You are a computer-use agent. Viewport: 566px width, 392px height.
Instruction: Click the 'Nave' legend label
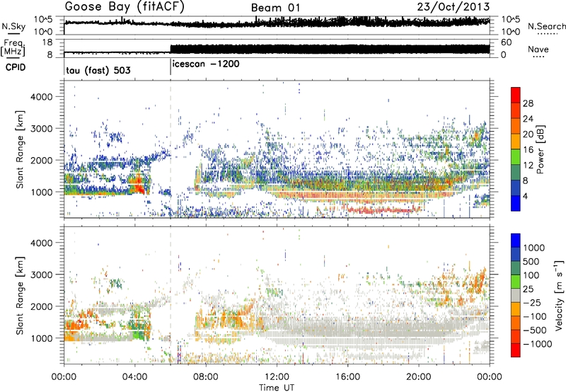click(538, 50)
